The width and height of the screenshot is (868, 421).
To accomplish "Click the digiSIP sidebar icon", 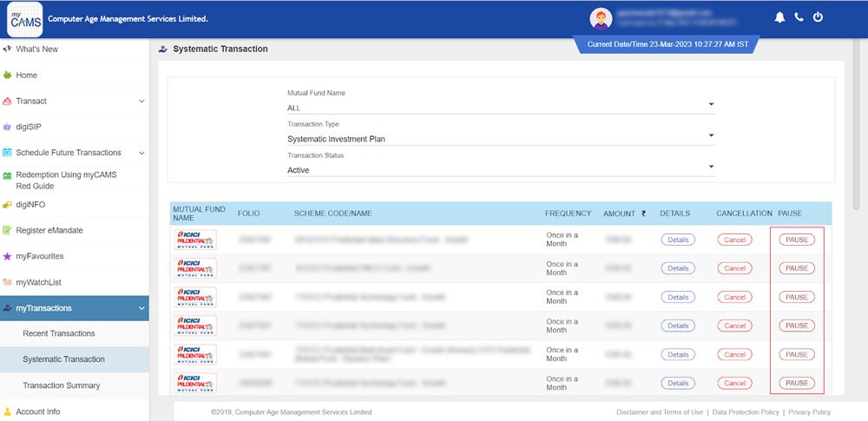I will point(7,127).
